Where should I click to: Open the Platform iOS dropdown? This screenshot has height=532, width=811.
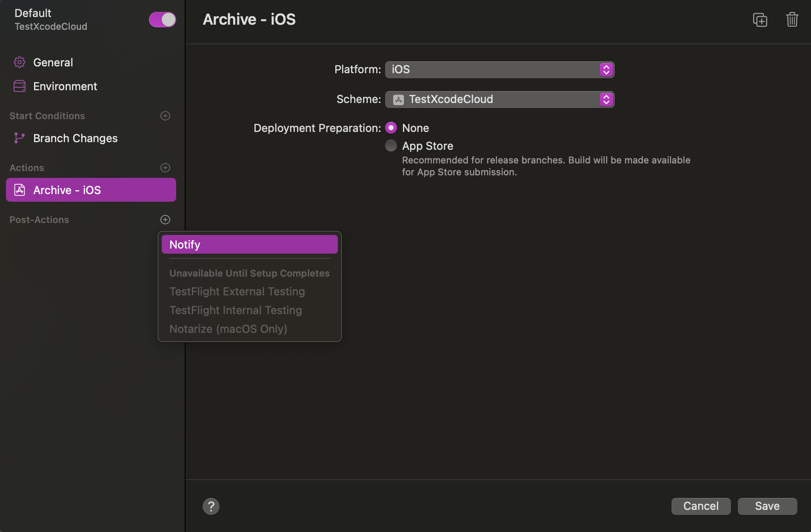click(500, 69)
